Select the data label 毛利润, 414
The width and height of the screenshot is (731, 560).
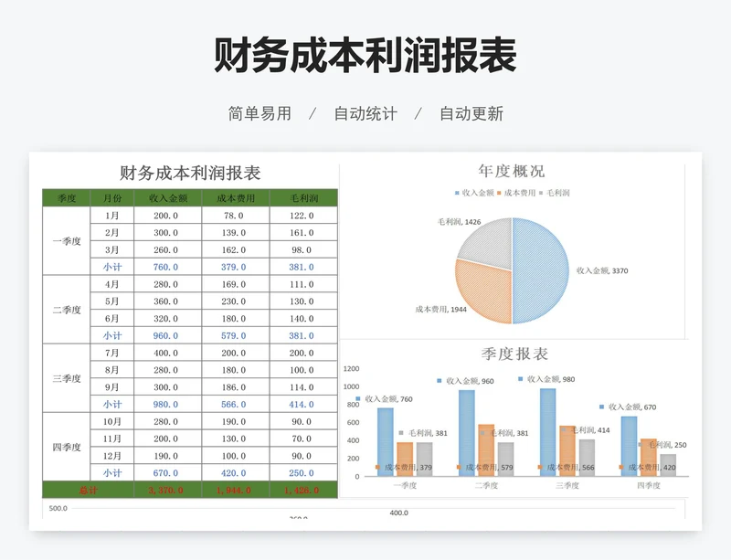(x=590, y=430)
